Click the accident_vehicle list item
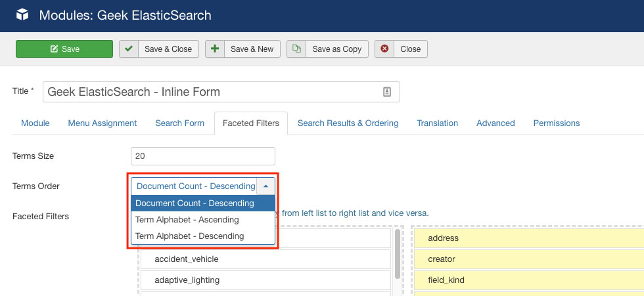The image size is (644, 296). point(265,259)
